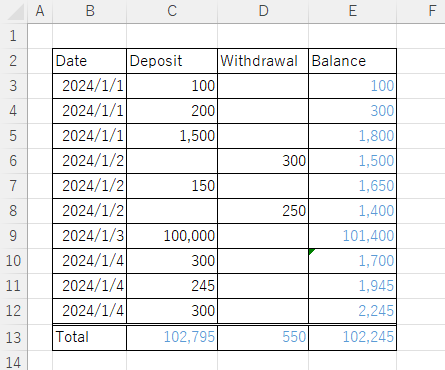The image size is (445, 370).
Task: Select the date cell in row 3
Action: pos(90,86)
